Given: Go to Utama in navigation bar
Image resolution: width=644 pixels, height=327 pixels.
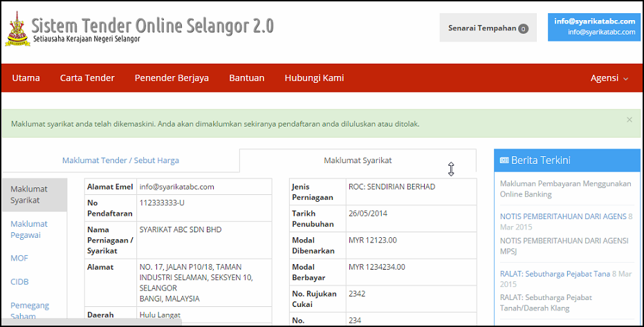Looking at the screenshot, I should (x=26, y=78).
